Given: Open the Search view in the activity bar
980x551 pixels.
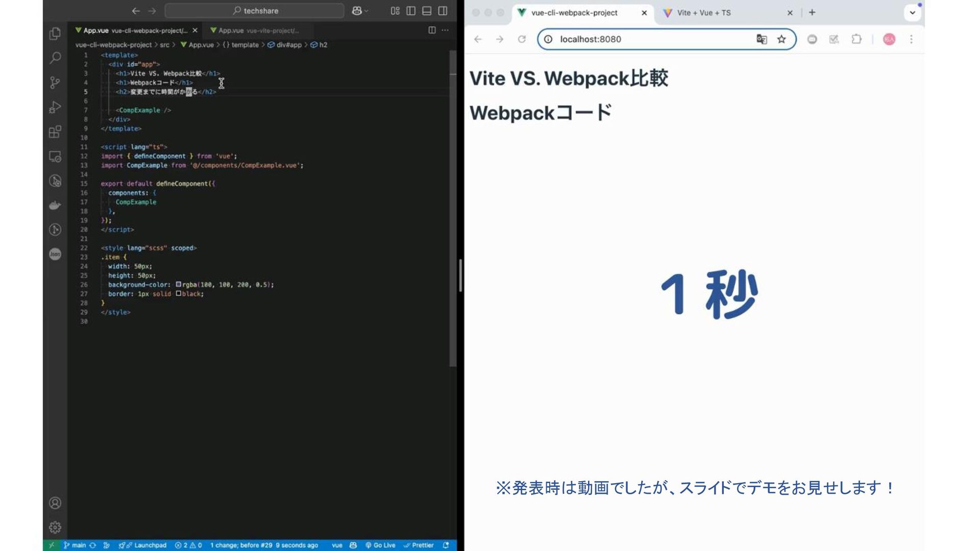Looking at the screenshot, I should click(55, 58).
